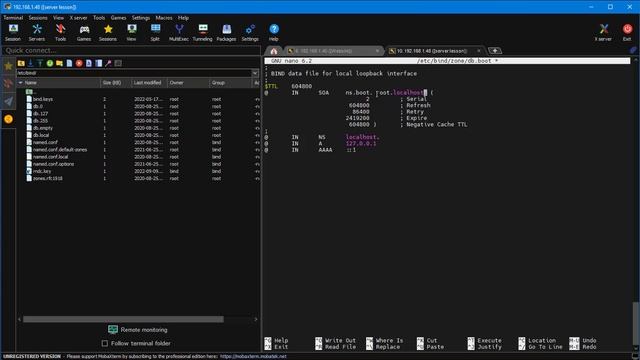Open the MultiExec toolbar button
Screen dimensions: 640x360
pos(179,33)
